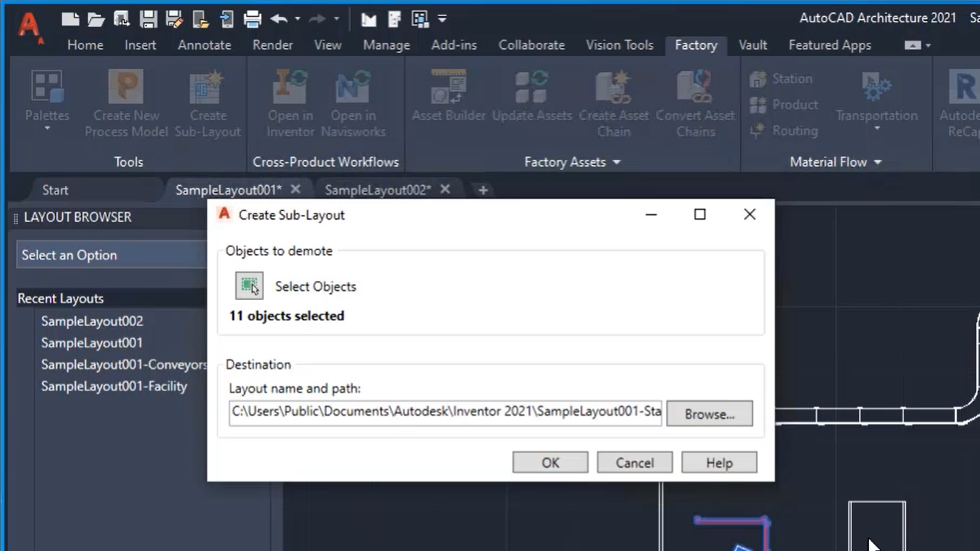980x551 pixels.
Task: Click the Save As icon with pencil
Action: pos(174,18)
